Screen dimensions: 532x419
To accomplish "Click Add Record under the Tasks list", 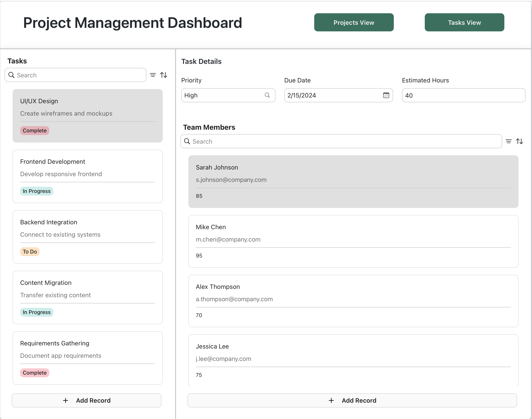I will [86, 400].
